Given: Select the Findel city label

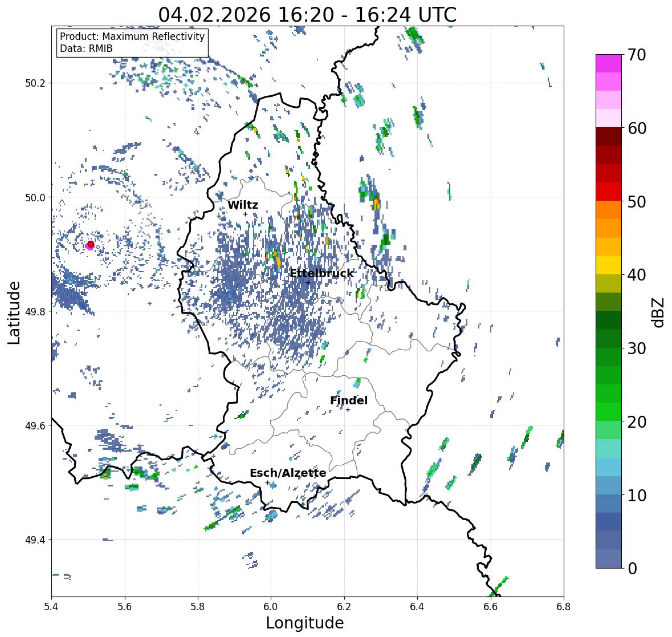Looking at the screenshot, I should coord(349,400).
